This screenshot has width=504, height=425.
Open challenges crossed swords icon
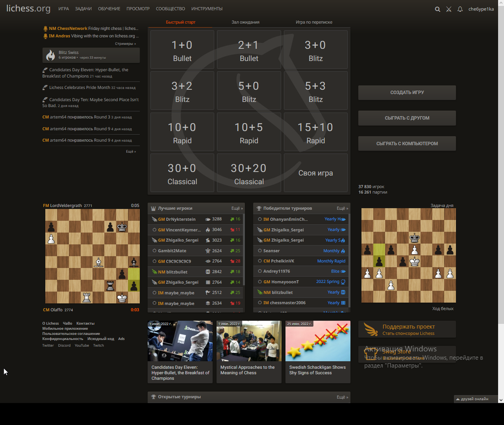click(449, 9)
